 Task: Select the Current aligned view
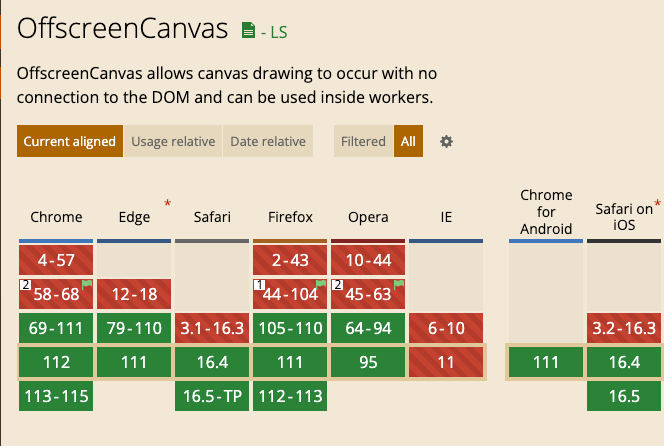click(x=70, y=141)
